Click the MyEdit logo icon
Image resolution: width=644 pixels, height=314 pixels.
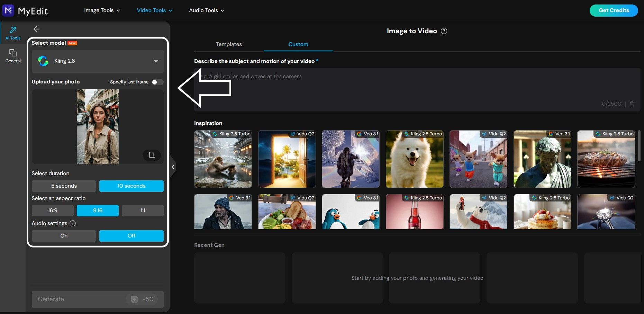pos(8,10)
